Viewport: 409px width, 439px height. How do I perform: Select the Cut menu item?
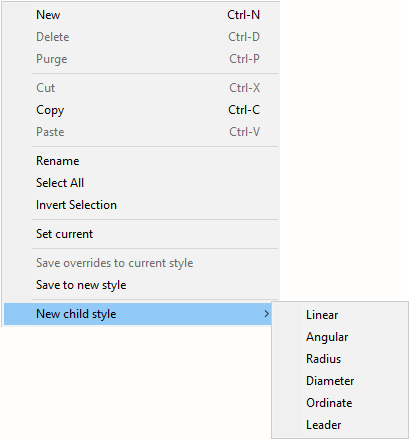pos(142,88)
